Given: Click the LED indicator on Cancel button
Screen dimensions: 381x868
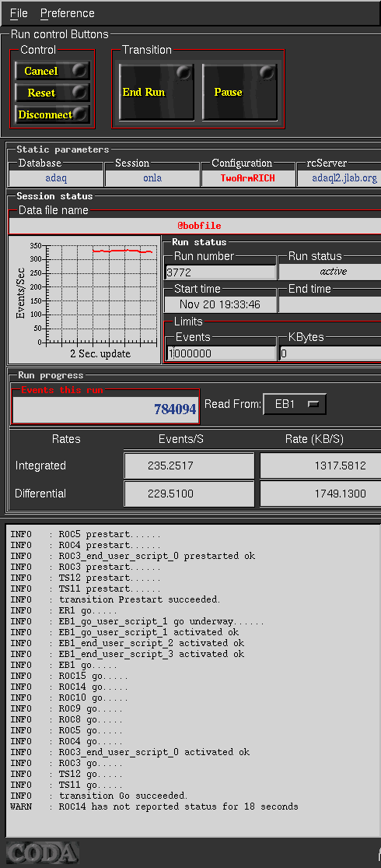Looking at the screenshot, I should [80, 70].
